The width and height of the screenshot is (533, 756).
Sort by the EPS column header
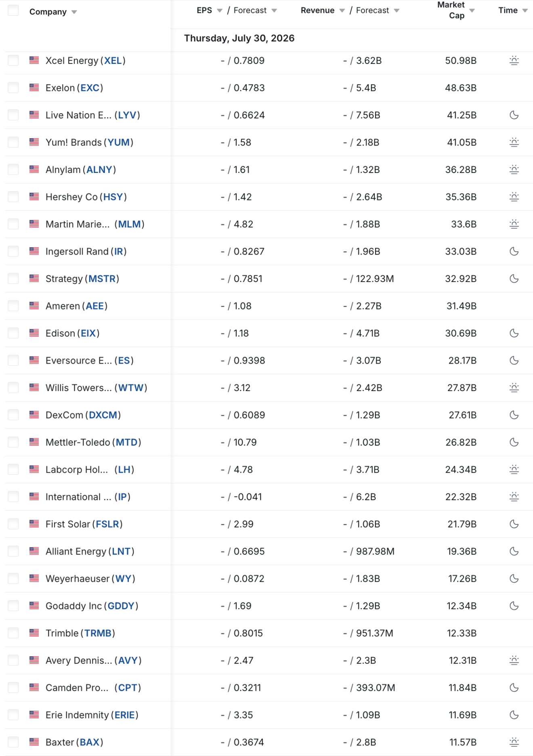[204, 11]
